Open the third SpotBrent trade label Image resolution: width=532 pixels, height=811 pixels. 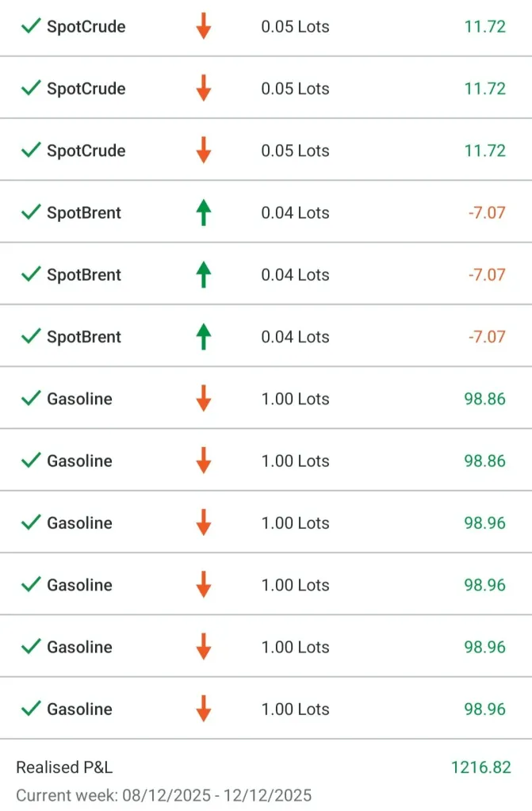pos(84,337)
